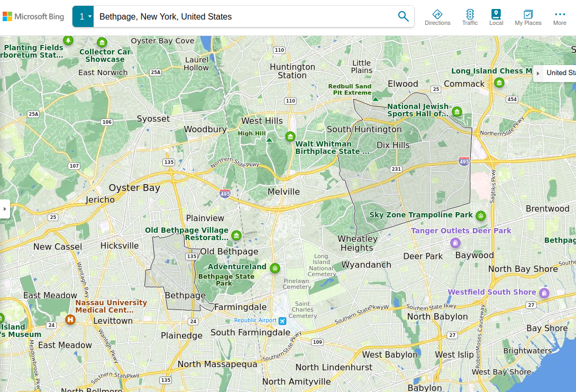This screenshot has width=576, height=392.
Task: Select the Walt Whitman Birthplace marker
Action: coord(290,136)
